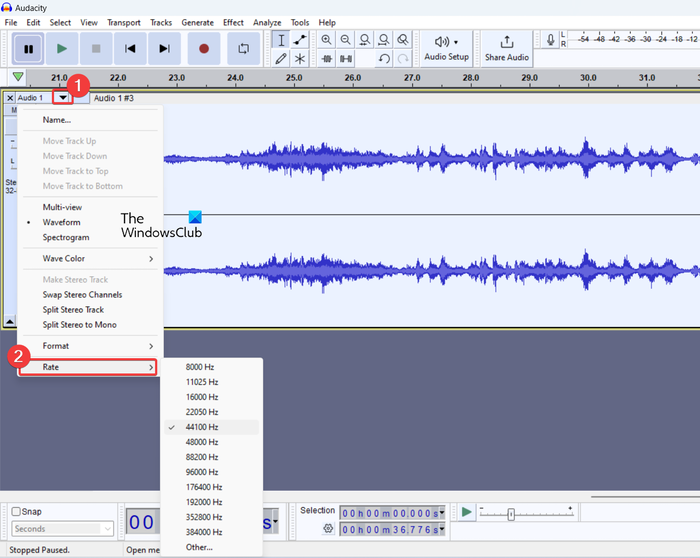
Task: Tick the Snap checkbox
Action: pyautogui.click(x=16, y=511)
